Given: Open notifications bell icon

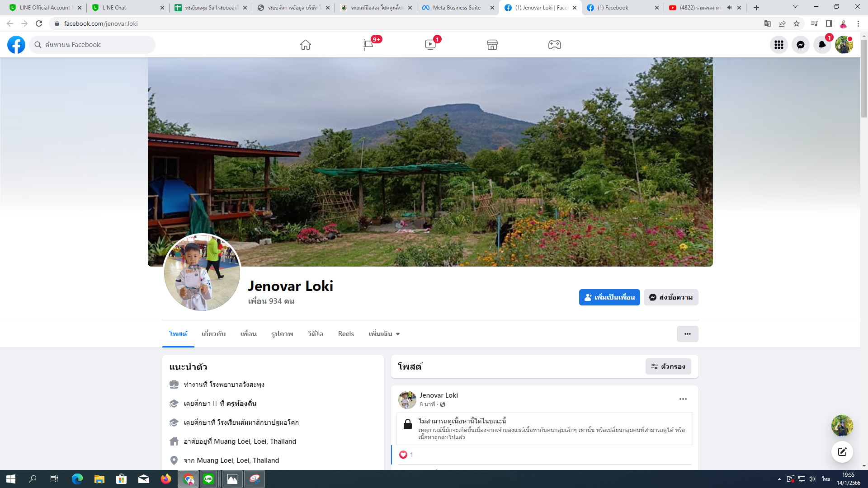Looking at the screenshot, I should click(x=822, y=45).
